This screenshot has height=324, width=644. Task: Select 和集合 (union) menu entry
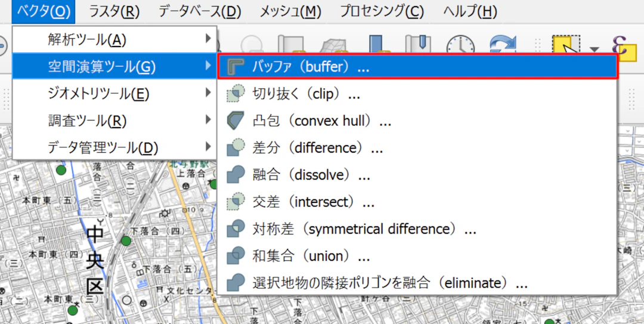tap(311, 256)
